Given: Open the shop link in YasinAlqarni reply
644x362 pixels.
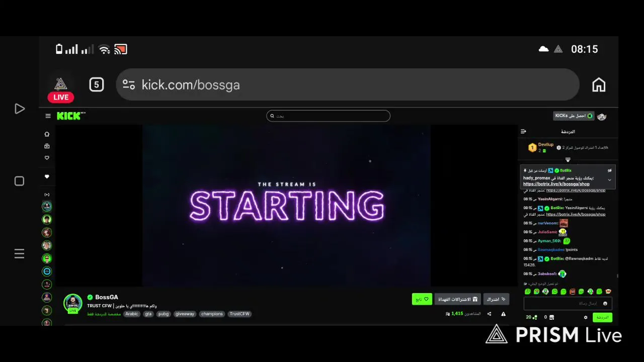Looking at the screenshot, I should pos(576,215).
